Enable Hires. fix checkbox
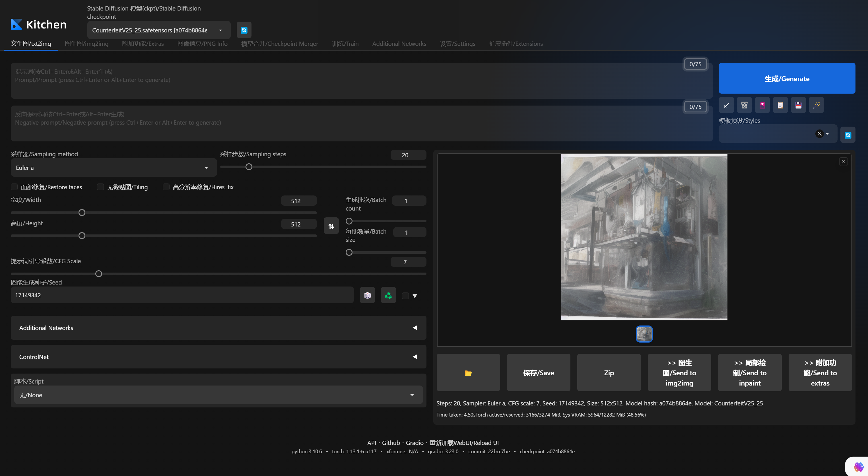868x476 pixels. click(166, 187)
